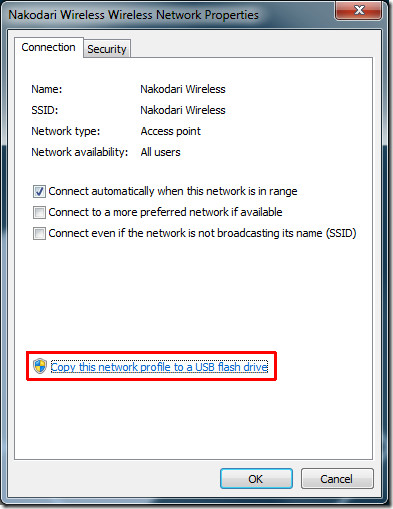Click the All users availability value
Image resolution: width=393 pixels, height=509 pixels.
160,152
